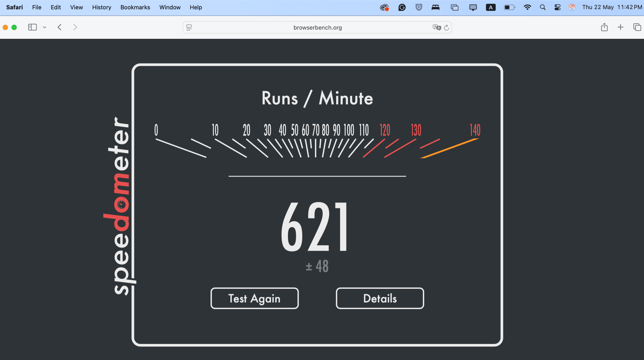
Task: Check the battery status in menu bar
Action: coord(509,7)
